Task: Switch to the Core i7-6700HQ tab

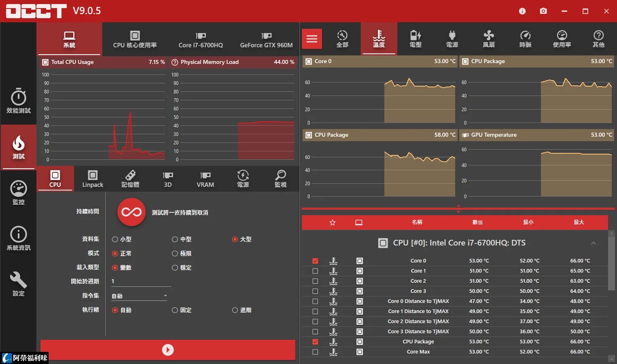Action: click(201, 39)
